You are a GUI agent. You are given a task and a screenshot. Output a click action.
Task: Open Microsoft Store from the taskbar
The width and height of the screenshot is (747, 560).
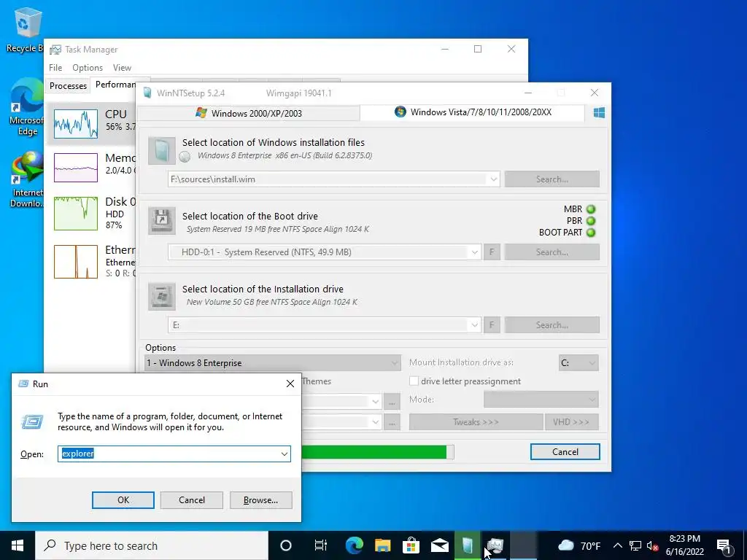411,545
